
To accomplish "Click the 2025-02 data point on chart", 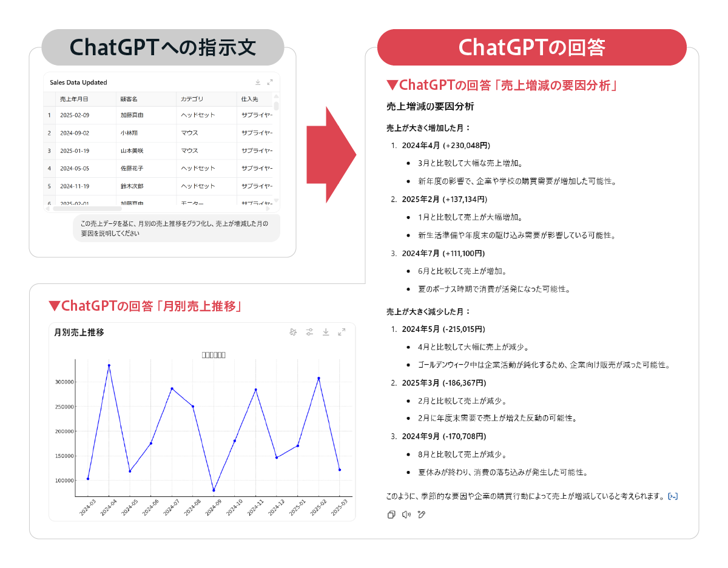I will [318, 378].
